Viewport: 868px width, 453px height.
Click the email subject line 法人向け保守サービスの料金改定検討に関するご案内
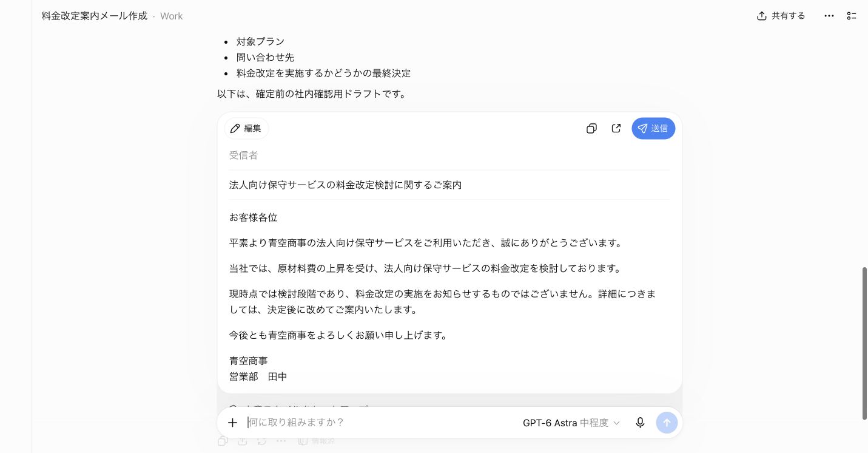tap(346, 185)
